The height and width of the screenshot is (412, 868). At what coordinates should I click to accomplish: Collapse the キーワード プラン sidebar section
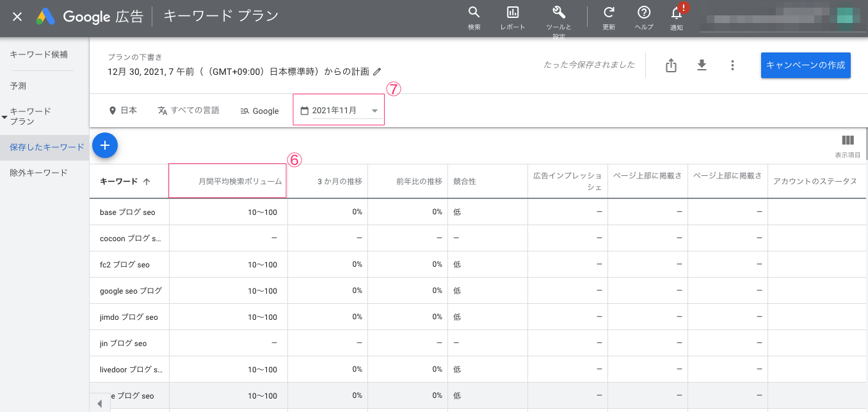[x=5, y=117]
